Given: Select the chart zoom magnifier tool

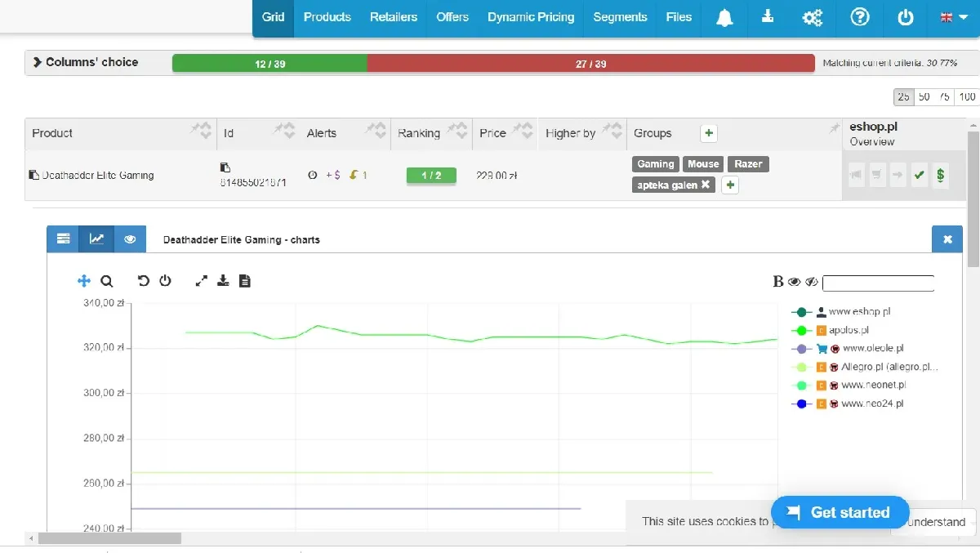Looking at the screenshot, I should 106,281.
